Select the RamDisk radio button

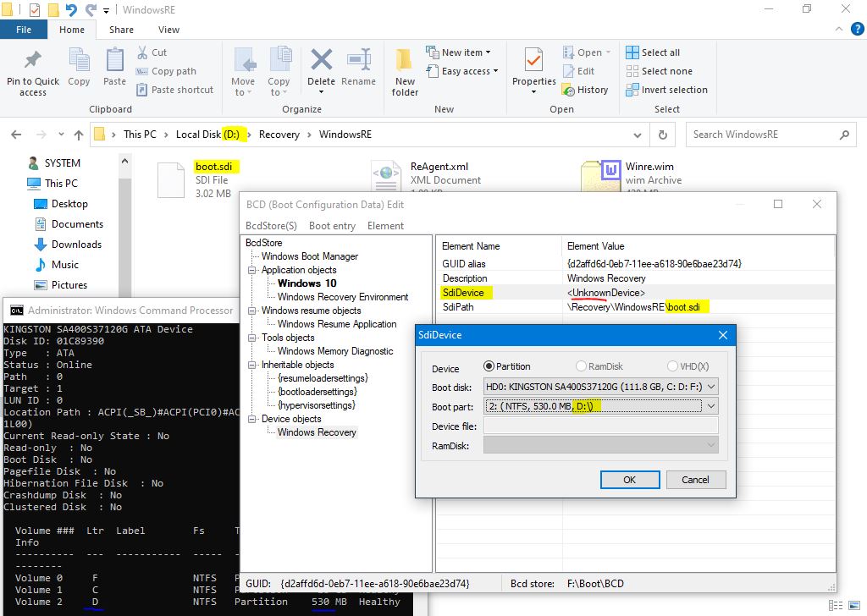click(581, 366)
